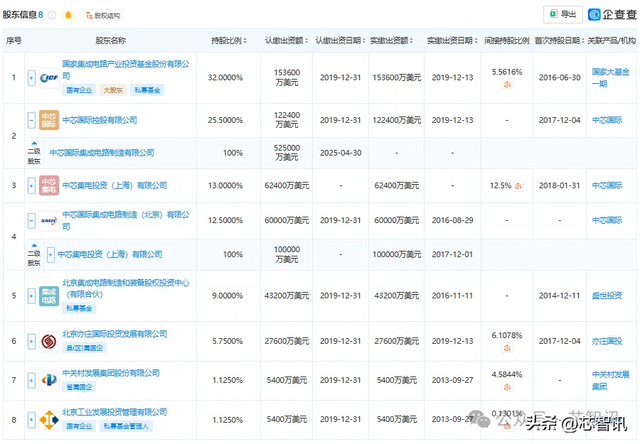Screen dimensions: 640x444
Task: Click the 32.0000% holding ratio cell
Action: 225,78
